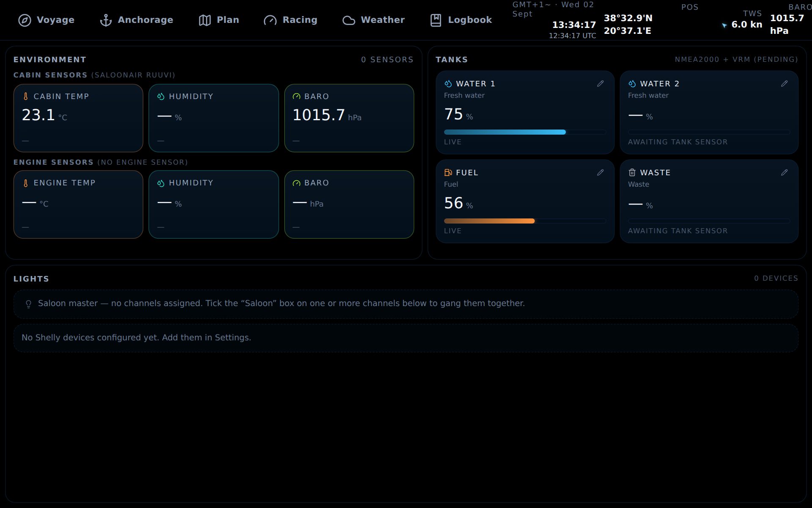Screen dimensions: 812x508
Task: Click the Fuel pump icon
Action: (448, 173)
